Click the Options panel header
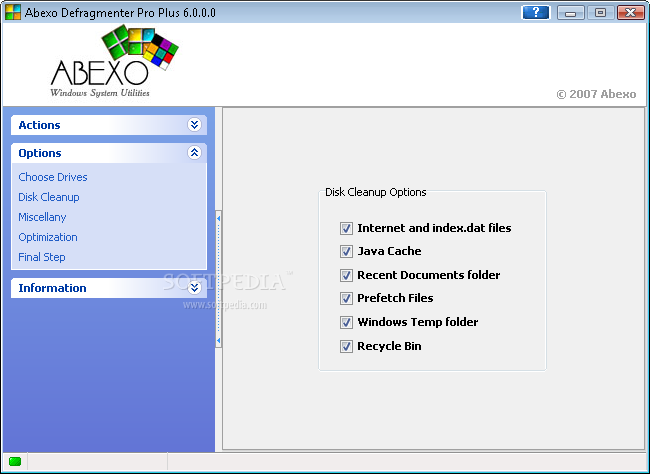 pyautogui.click(x=109, y=153)
